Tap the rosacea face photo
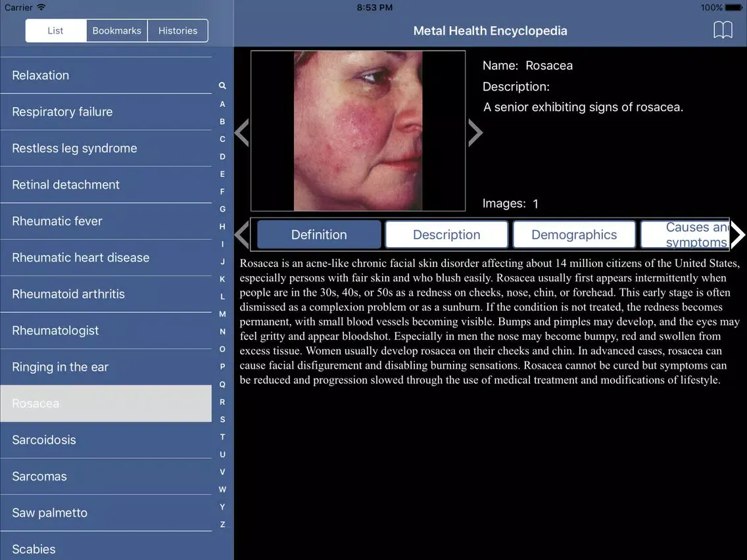This screenshot has height=560, width=747. coord(358,131)
